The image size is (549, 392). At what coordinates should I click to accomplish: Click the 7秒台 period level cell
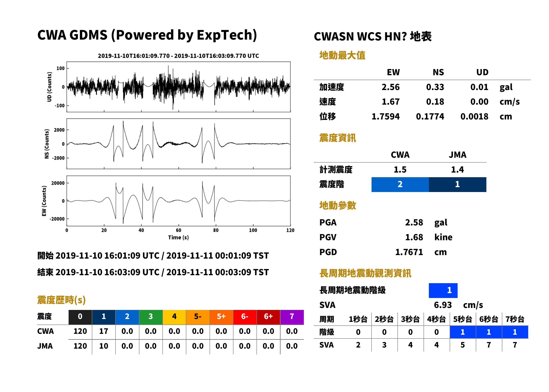[x=515, y=332]
